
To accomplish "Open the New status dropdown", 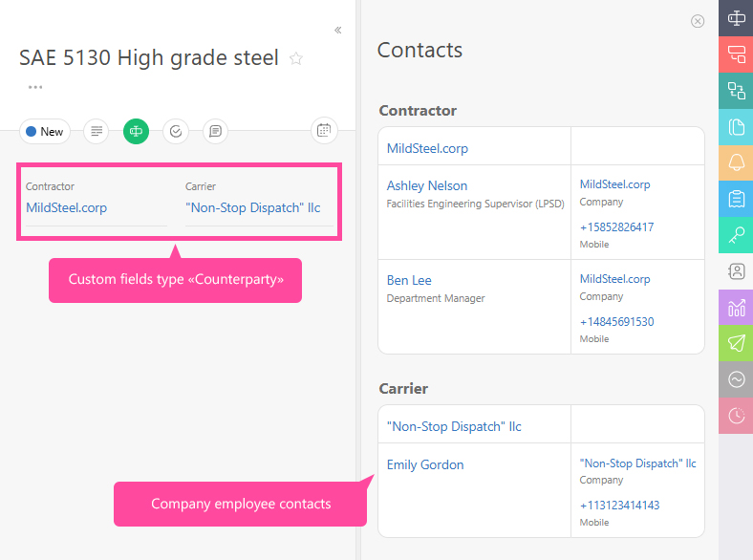I will 45,132.
